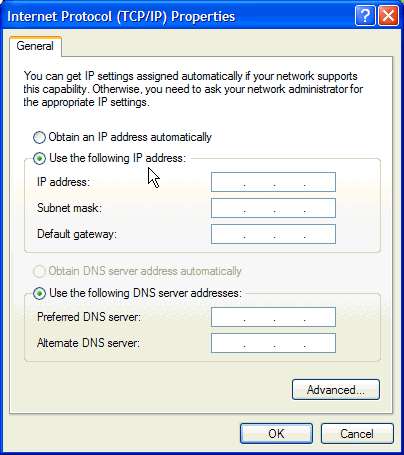
Task: Select Obtain an IP address automatically
Action: coord(39,137)
